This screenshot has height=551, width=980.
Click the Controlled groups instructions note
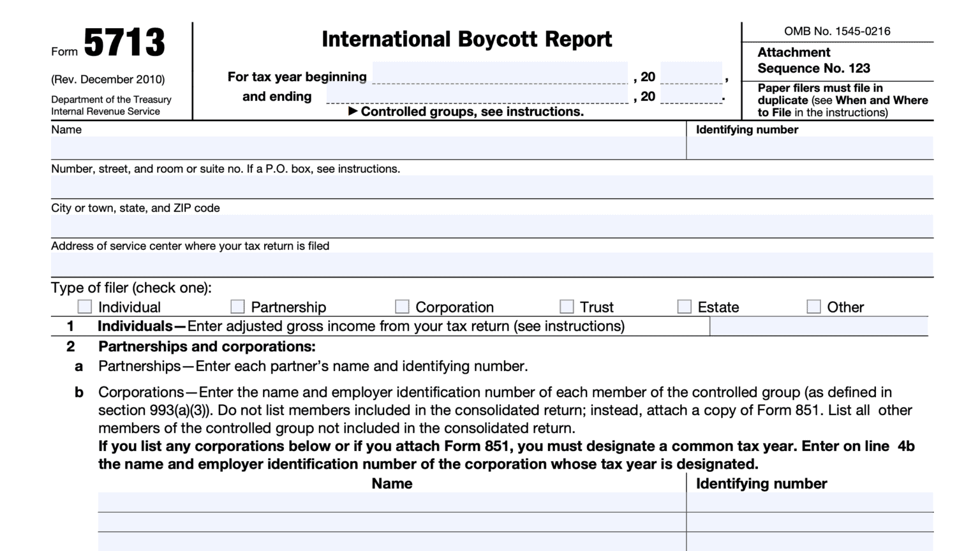tap(467, 111)
